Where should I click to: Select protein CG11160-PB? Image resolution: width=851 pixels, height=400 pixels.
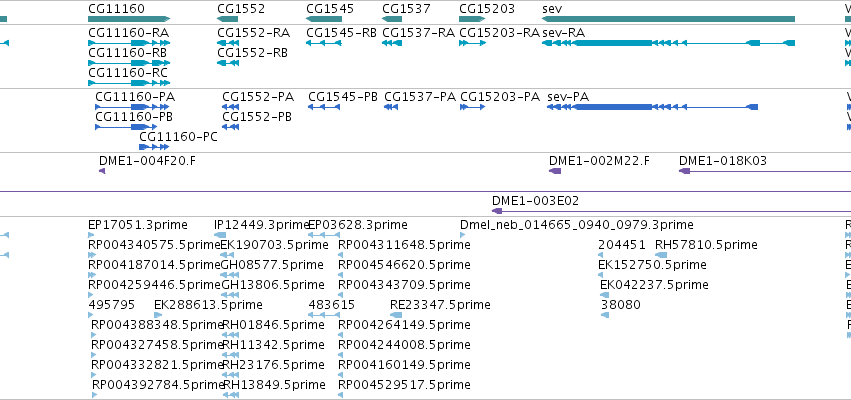[x=126, y=127]
